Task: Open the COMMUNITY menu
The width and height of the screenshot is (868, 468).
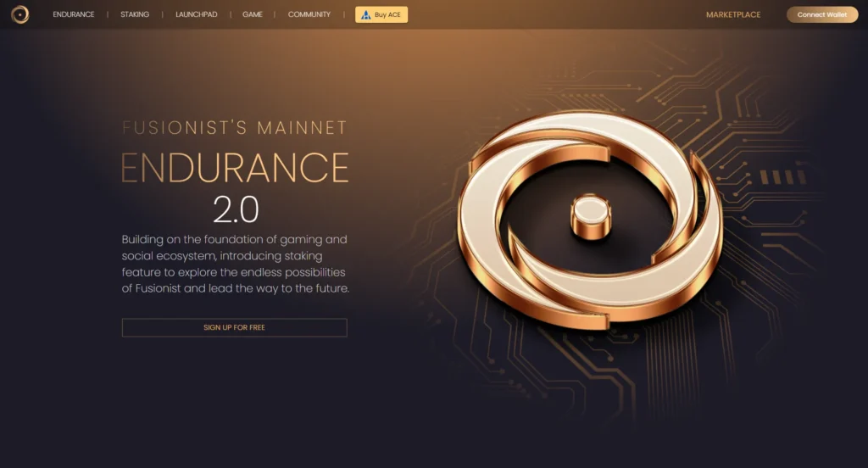Action: (x=309, y=14)
